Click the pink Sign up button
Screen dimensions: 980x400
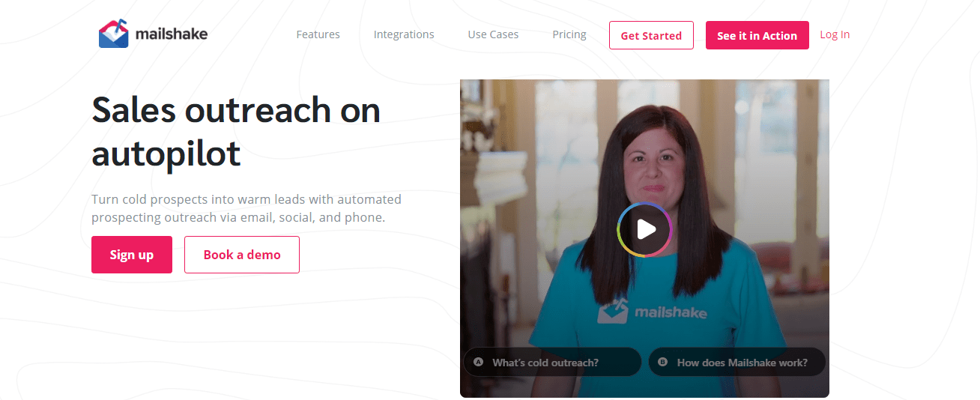click(132, 255)
